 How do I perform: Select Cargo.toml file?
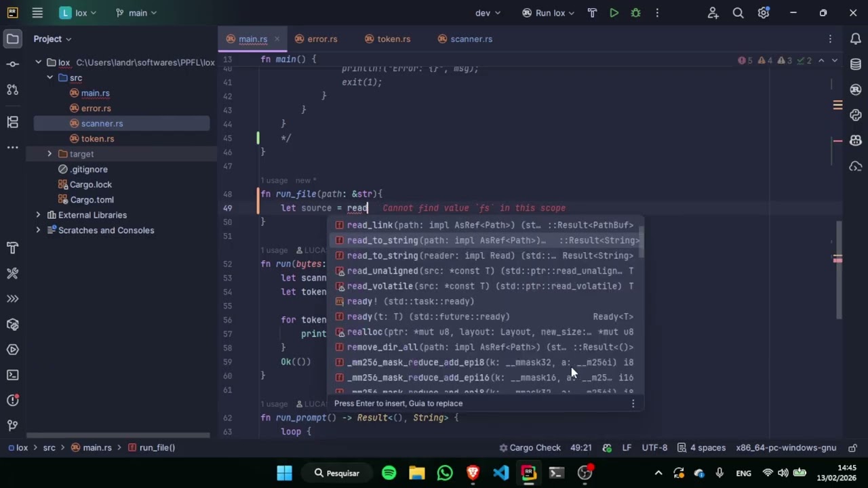92,200
